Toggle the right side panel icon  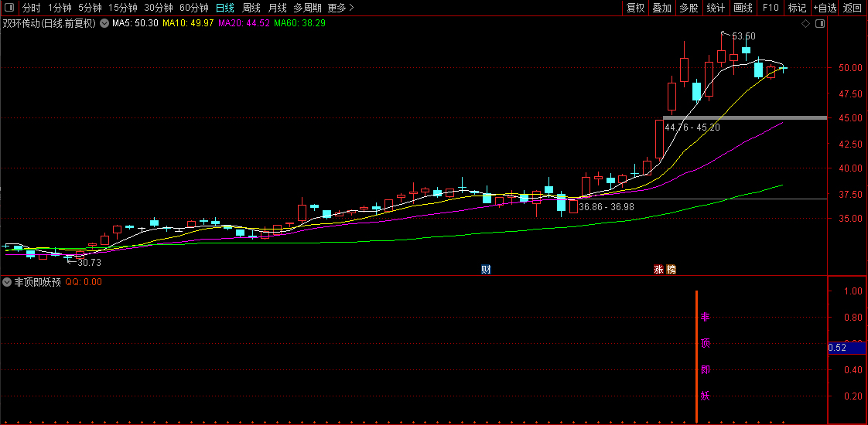coord(820,24)
